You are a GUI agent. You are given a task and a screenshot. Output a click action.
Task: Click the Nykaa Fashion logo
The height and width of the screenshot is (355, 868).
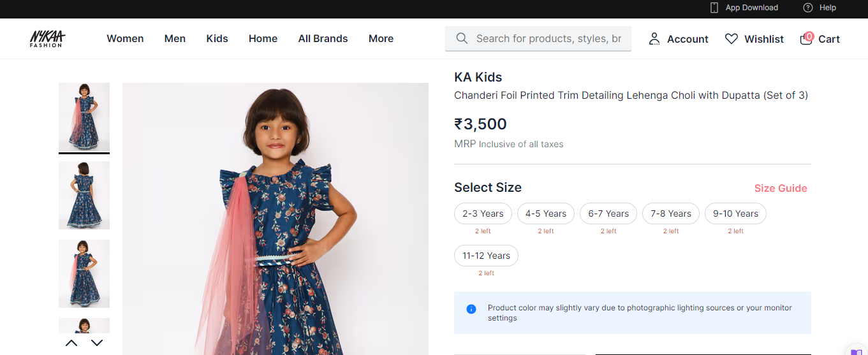click(47, 39)
